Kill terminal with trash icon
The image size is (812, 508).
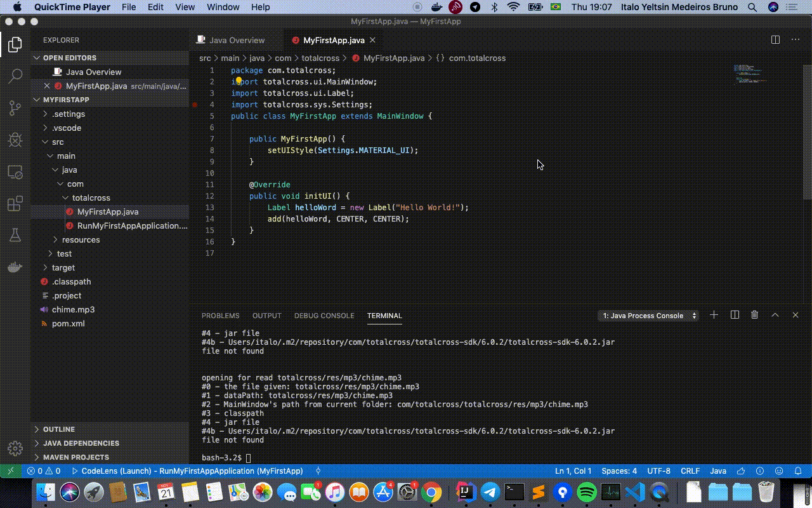tap(754, 315)
